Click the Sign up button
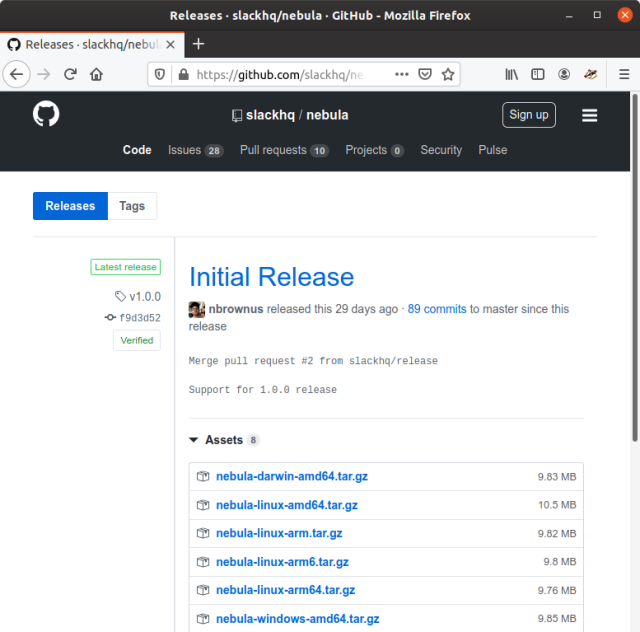The width and height of the screenshot is (640, 632). pyautogui.click(x=529, y=115)
